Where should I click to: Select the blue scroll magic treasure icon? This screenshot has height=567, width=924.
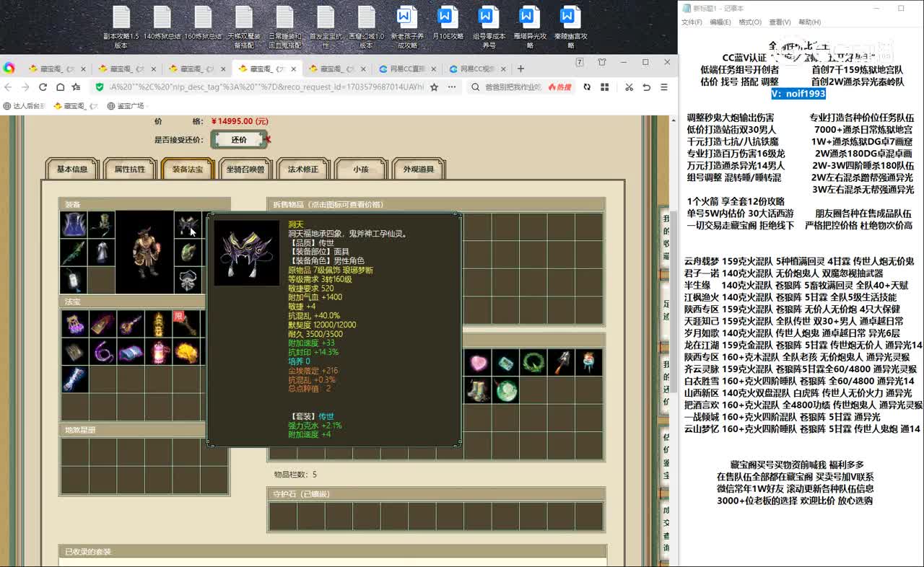coord(74,379)
